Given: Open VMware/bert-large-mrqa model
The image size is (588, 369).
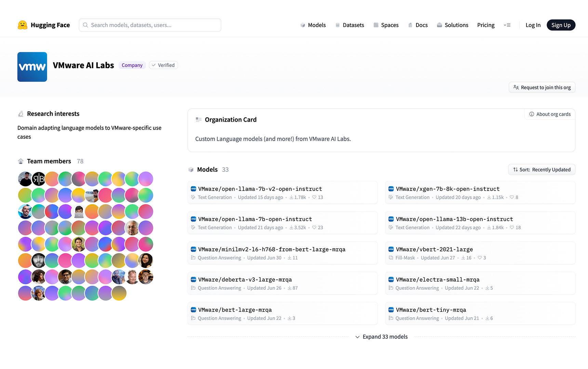Looking at the screenshot, I should pos(282,314).
